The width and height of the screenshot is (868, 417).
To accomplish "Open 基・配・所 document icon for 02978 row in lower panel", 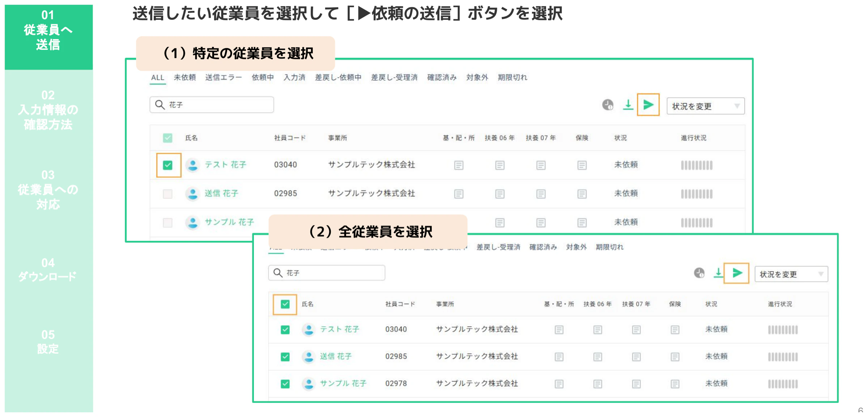I will coord(559,384).
